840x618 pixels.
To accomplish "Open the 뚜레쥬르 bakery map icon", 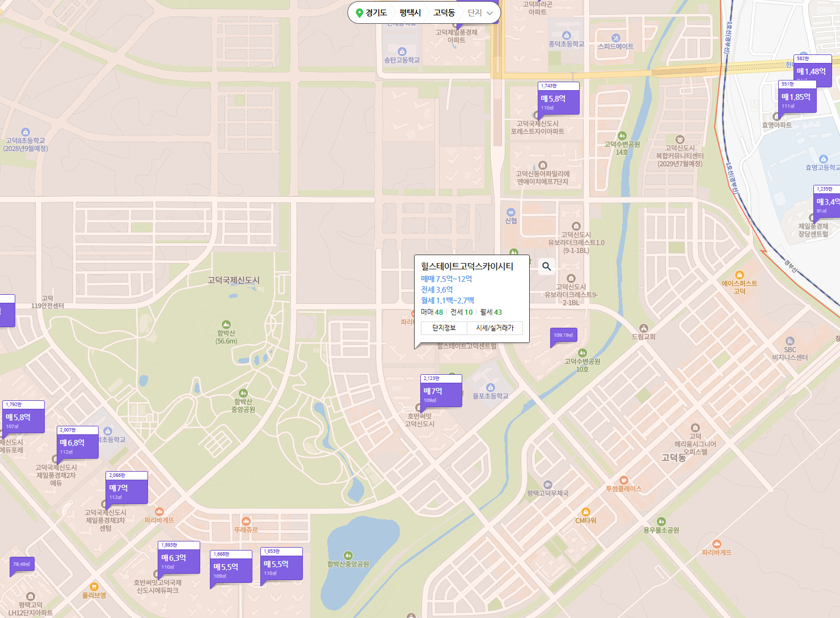I will 246,521.
